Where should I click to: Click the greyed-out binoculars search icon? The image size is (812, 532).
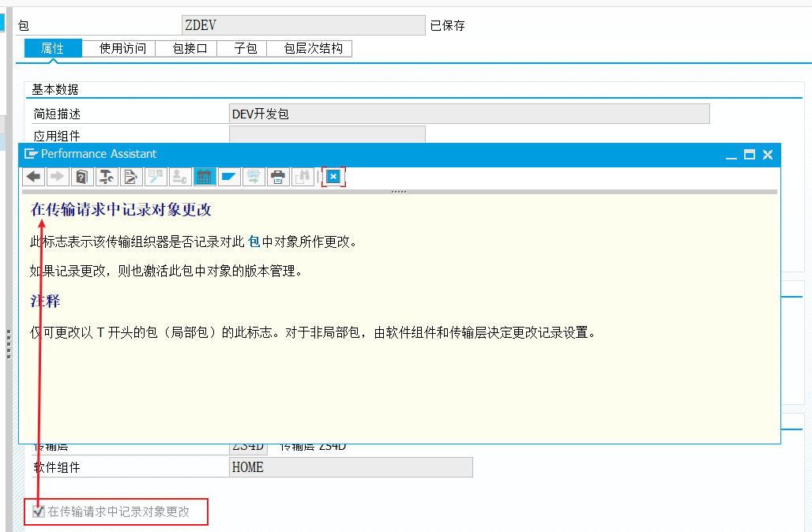point(303,177)
